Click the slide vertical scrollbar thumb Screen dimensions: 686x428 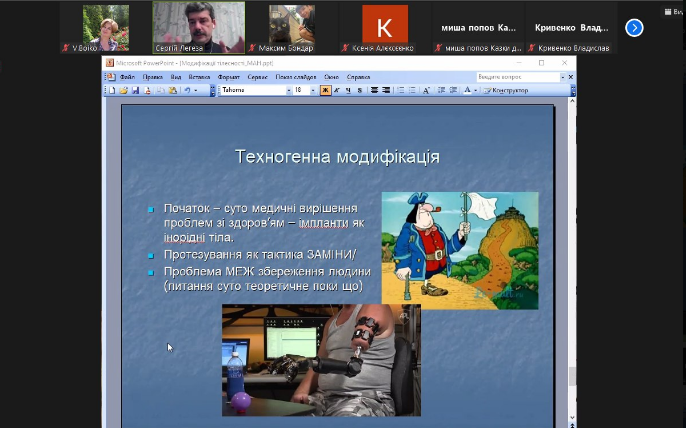572,376
